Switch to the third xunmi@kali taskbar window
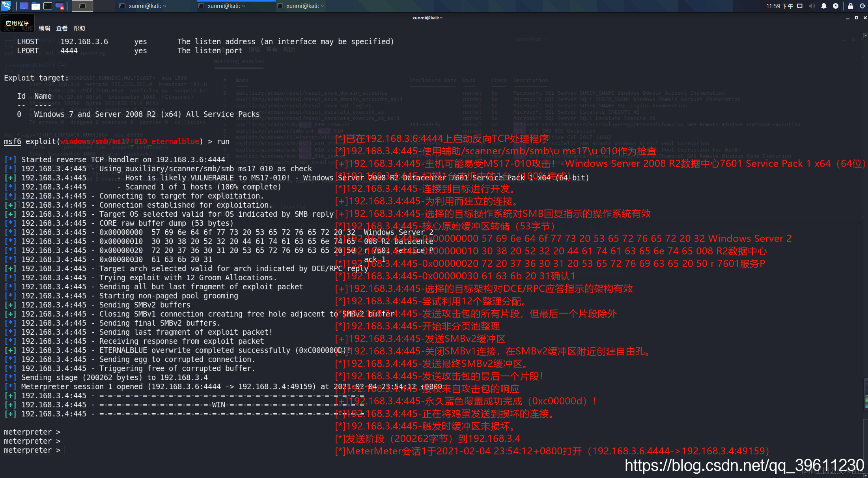Image resolution: width=868 pixels, height=478 pixels. pos(301,6)
